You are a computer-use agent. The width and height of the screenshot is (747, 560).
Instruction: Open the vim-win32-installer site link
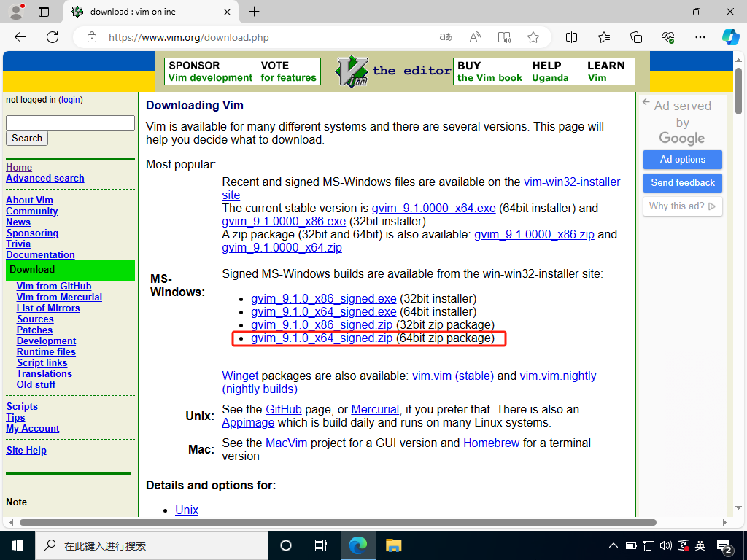pos(572,182)
